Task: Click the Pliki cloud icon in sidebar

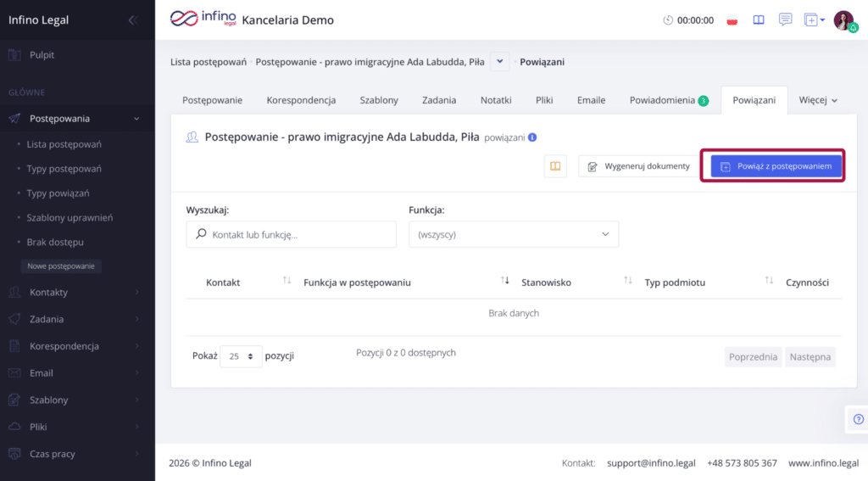Action: [15, 427]
